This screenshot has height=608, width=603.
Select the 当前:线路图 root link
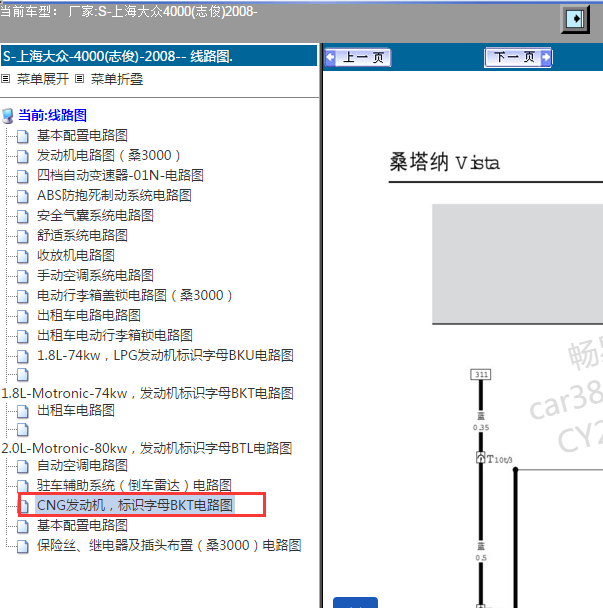(52, 115)
